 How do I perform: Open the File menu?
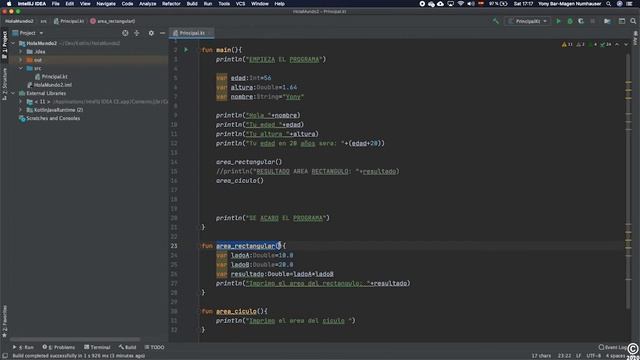point(56,4)
